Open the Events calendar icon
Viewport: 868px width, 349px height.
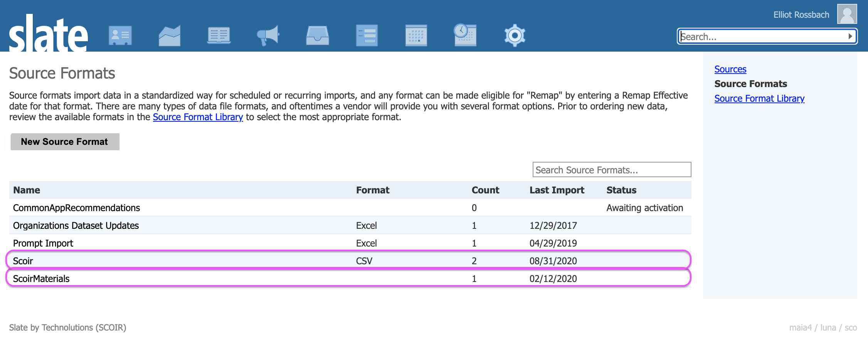point(416,35)
